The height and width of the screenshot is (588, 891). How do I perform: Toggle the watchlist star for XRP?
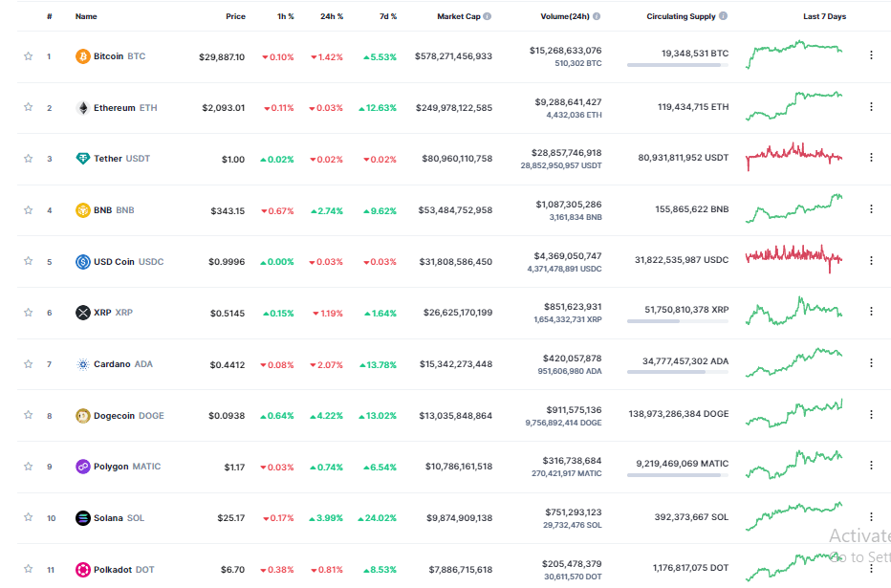[x=29, y=313]
